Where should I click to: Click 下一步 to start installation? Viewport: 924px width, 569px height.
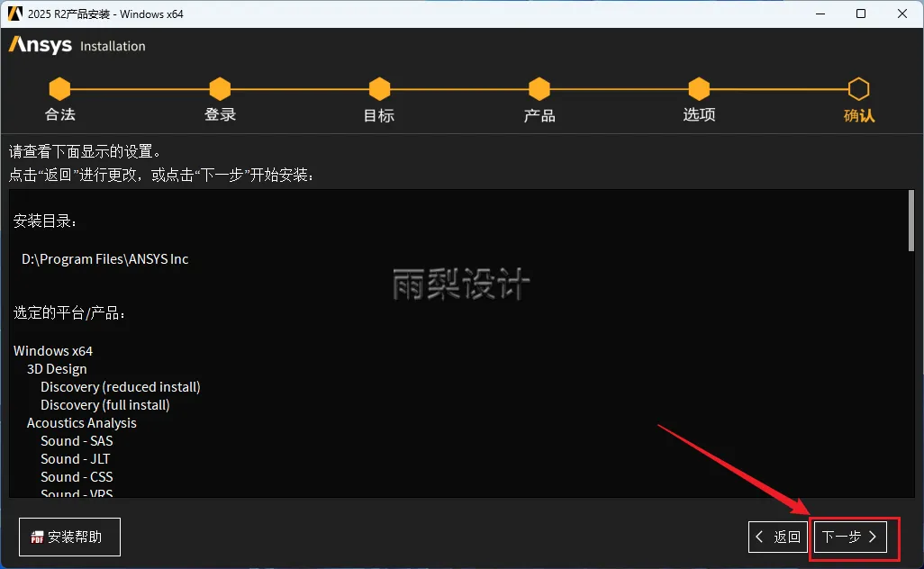pos(850,537)
